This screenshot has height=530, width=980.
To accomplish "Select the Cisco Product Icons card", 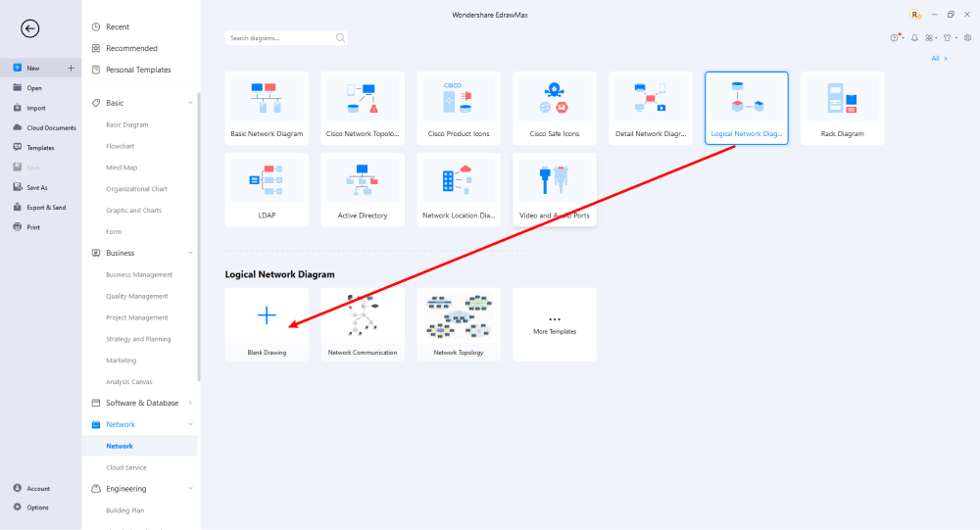I will pos(459,108).
